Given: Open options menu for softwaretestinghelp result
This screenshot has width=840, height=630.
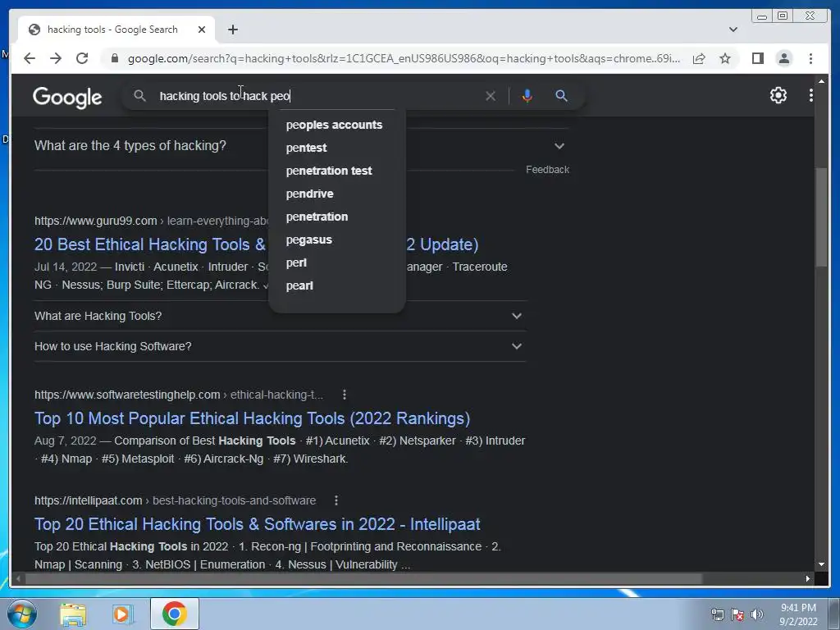Looking at the screenshot, I should [345, 395].
